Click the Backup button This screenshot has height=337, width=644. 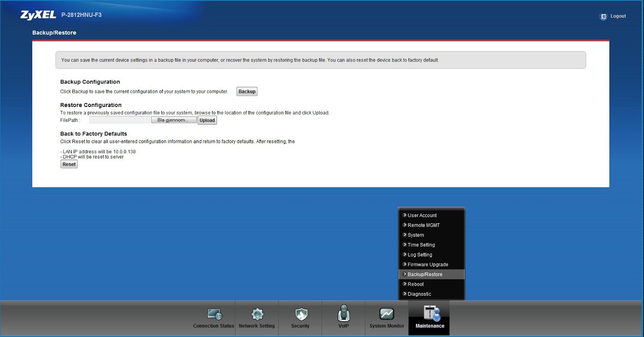coord(247,92)
